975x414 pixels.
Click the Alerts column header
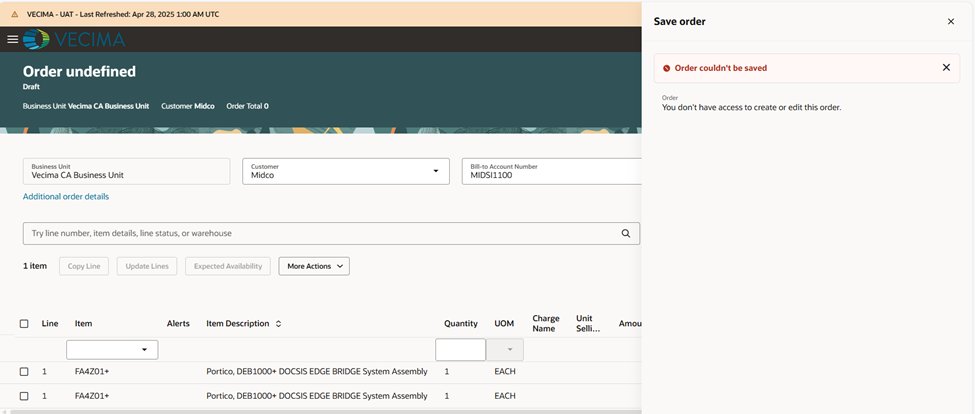(x=178, y=324)
